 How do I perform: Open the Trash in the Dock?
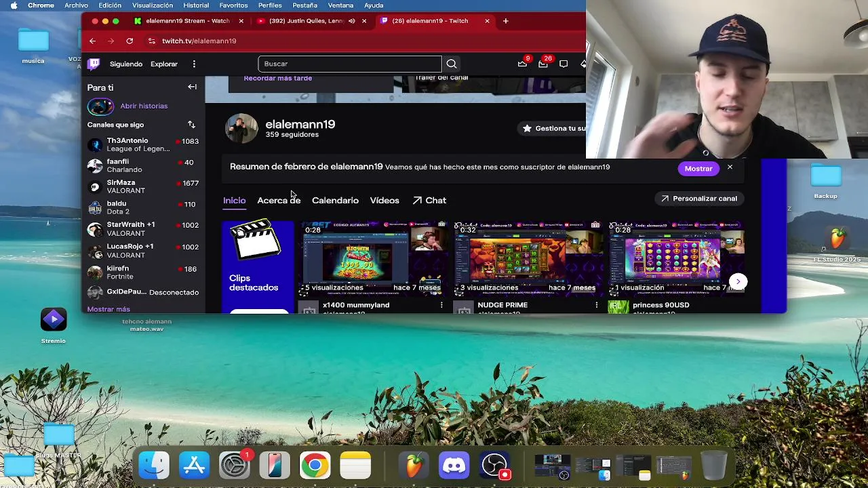[713, 466]
